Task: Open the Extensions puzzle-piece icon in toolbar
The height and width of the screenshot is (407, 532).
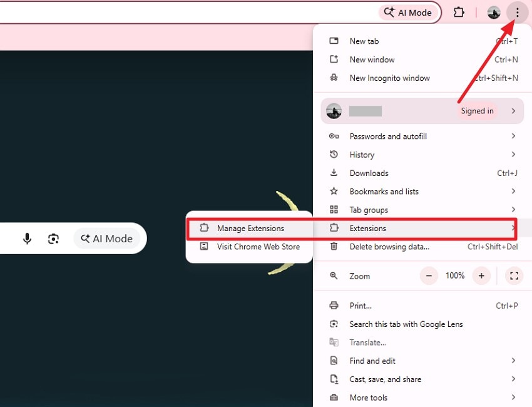Action: point(459,13)
